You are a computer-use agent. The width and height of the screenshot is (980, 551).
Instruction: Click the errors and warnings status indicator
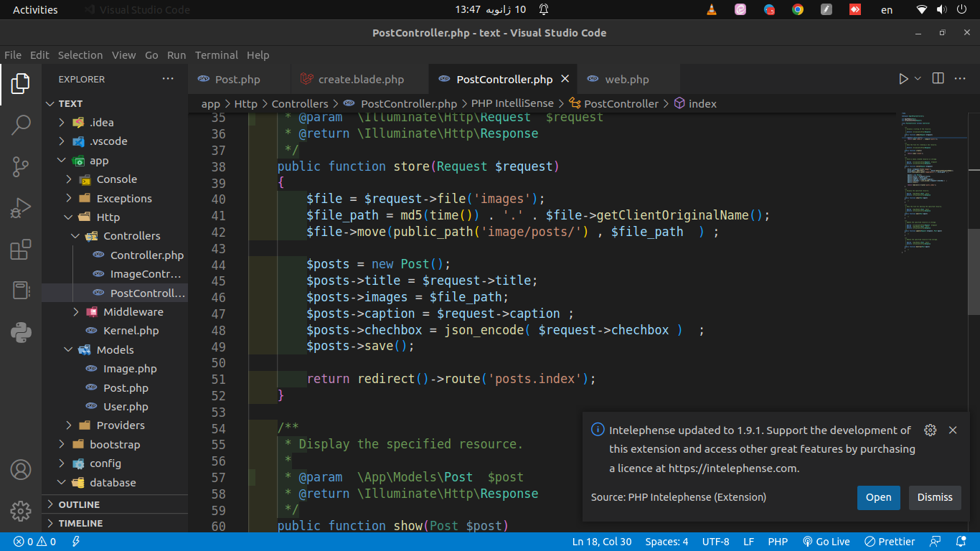click(x=36, y=542)
